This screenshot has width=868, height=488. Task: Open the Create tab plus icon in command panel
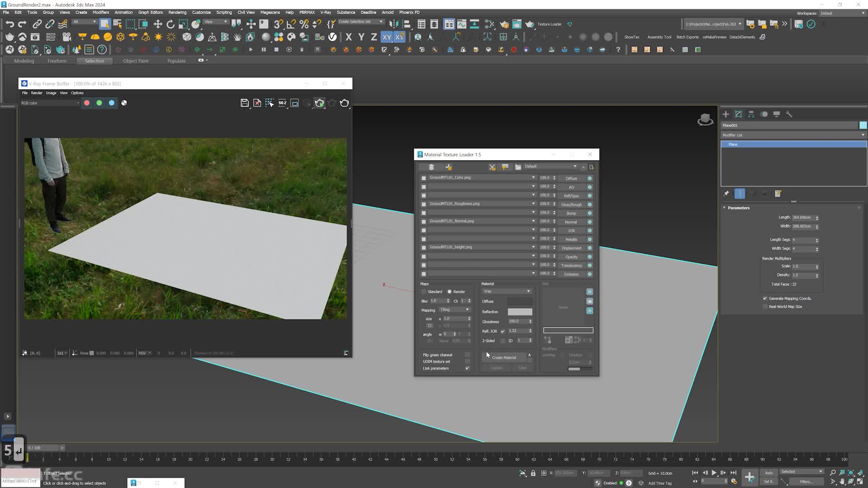tap(726, 114)
